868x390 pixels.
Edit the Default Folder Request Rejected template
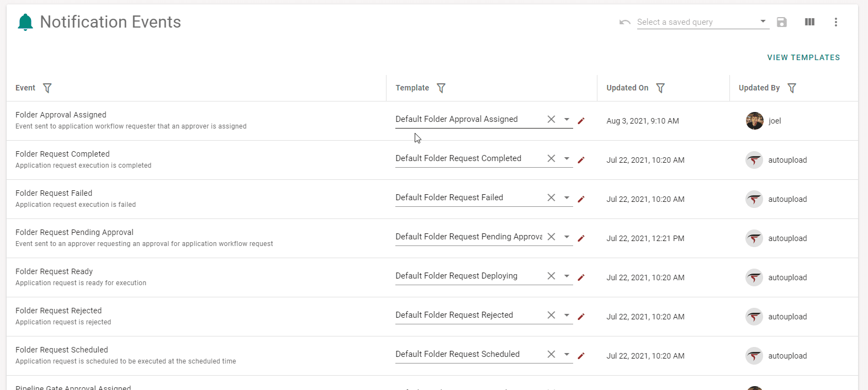(581, 317)
